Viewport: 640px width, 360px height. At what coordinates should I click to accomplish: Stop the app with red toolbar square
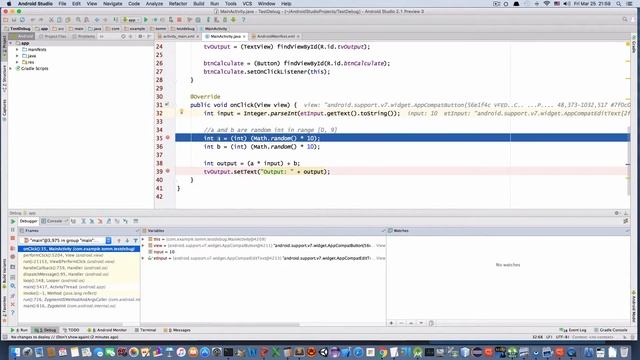click(179, 20)
